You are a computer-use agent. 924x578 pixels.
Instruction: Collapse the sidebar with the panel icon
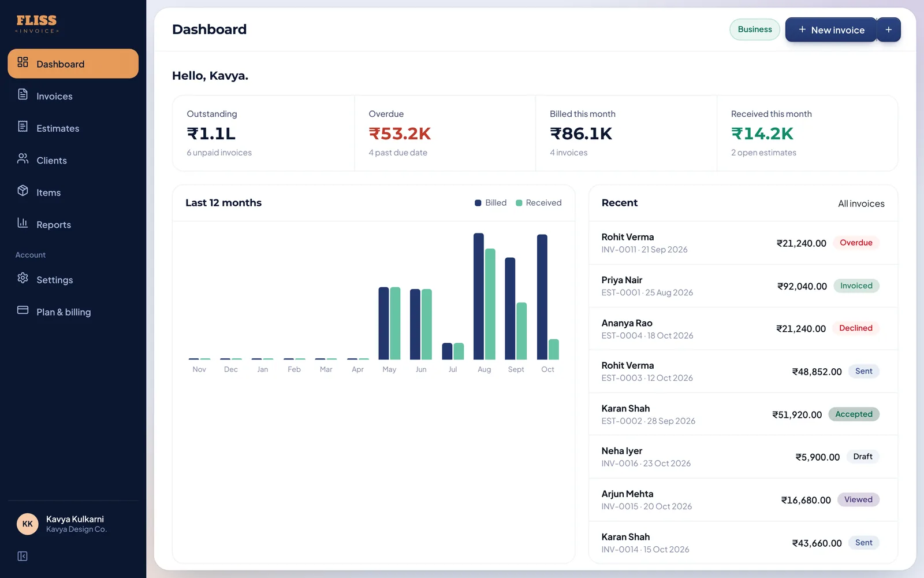click(23, 556)
